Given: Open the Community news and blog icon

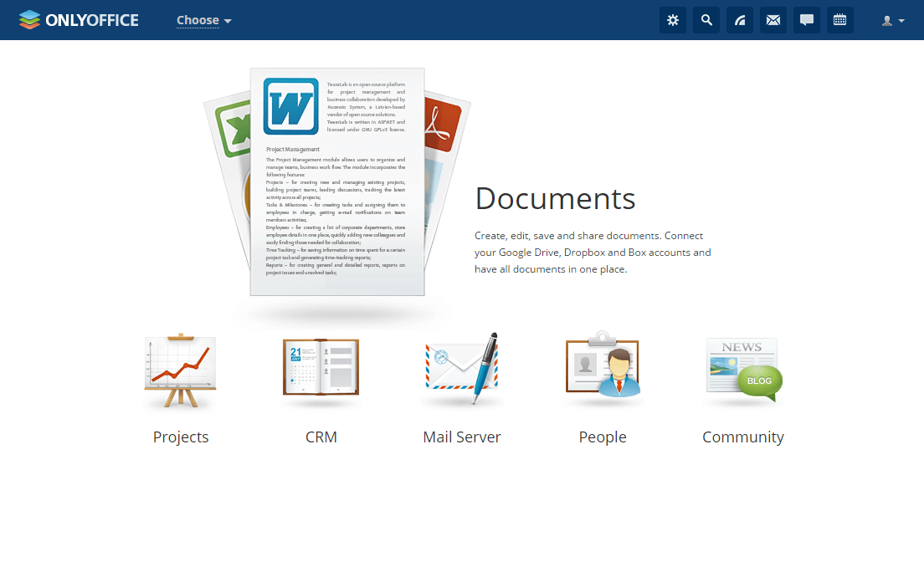Looking at the screenshot, I should coord(744,370).
